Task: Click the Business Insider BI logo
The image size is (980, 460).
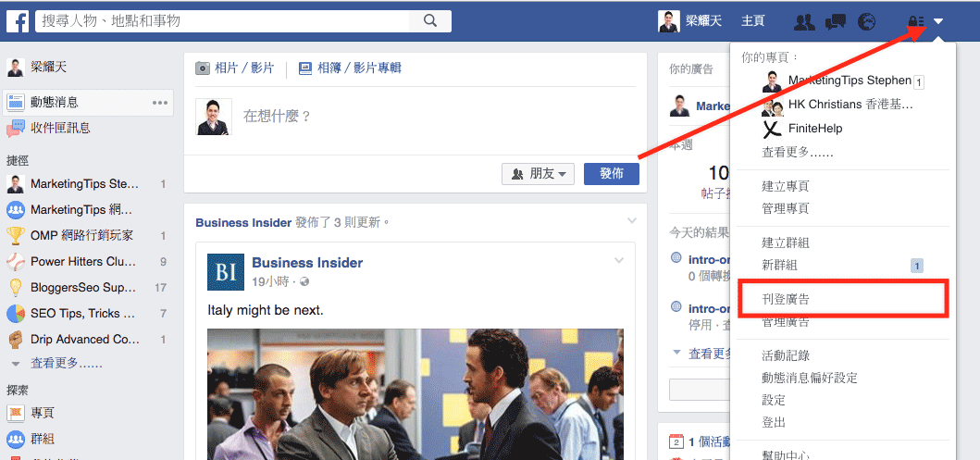Action: click(x=226, y=272)
